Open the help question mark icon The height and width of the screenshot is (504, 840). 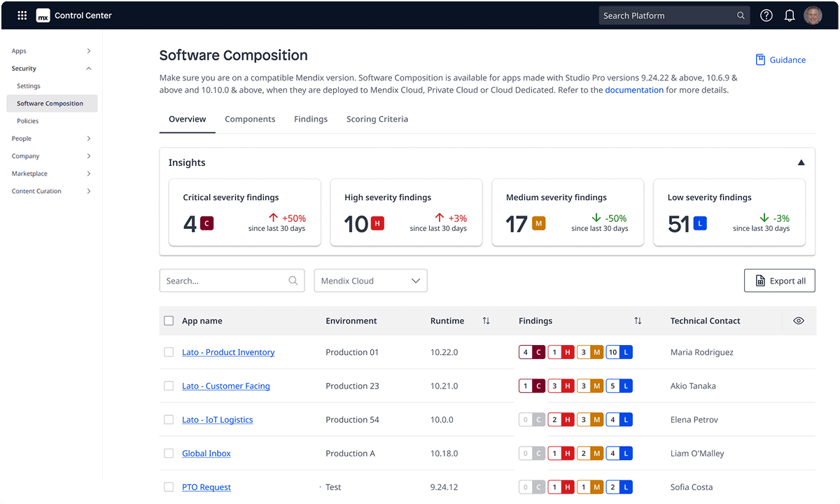click(766, 15)
